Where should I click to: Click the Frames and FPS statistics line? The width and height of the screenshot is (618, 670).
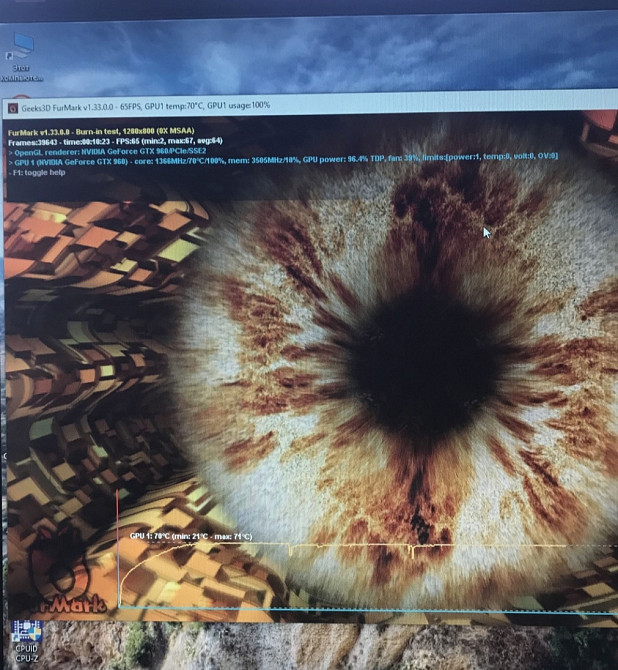115,143
